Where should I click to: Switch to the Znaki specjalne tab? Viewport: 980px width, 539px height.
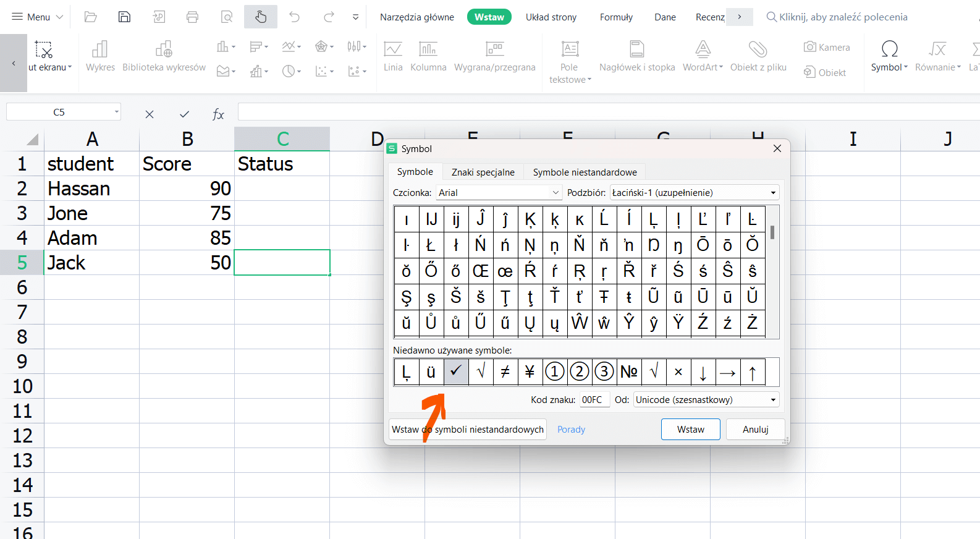pyautogui.click(x=483, y=172)
